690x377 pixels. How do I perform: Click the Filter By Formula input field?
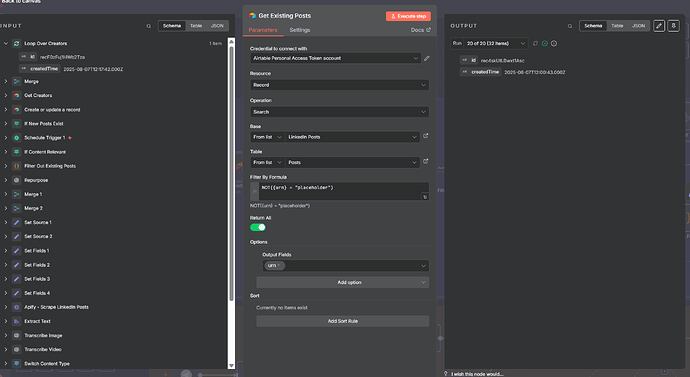(x=339, y=191)
